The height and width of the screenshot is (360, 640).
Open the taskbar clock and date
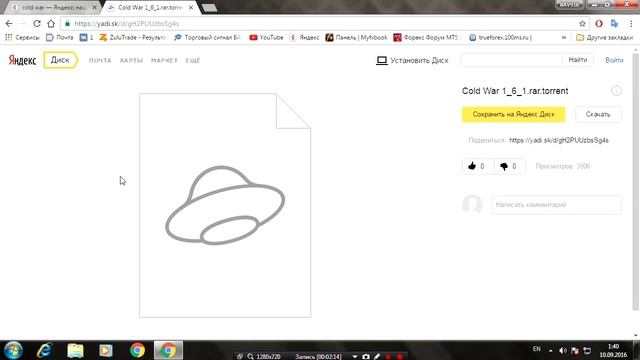coord(613,350)
